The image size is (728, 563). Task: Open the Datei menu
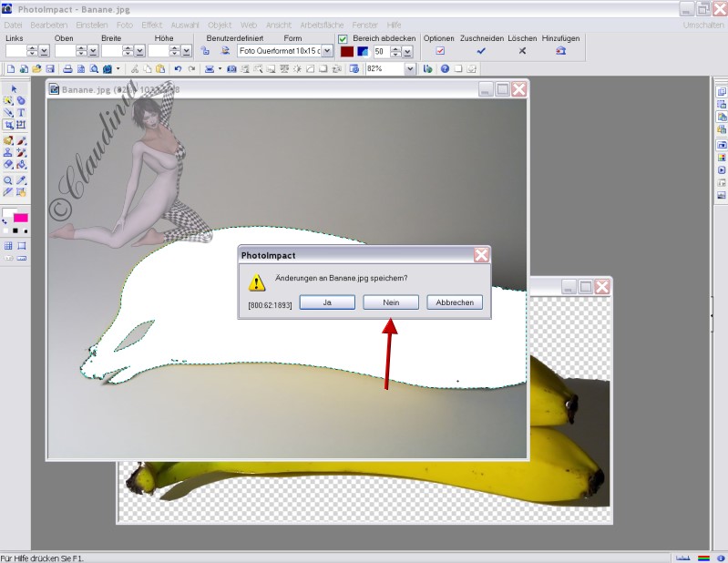pos(13,26)
